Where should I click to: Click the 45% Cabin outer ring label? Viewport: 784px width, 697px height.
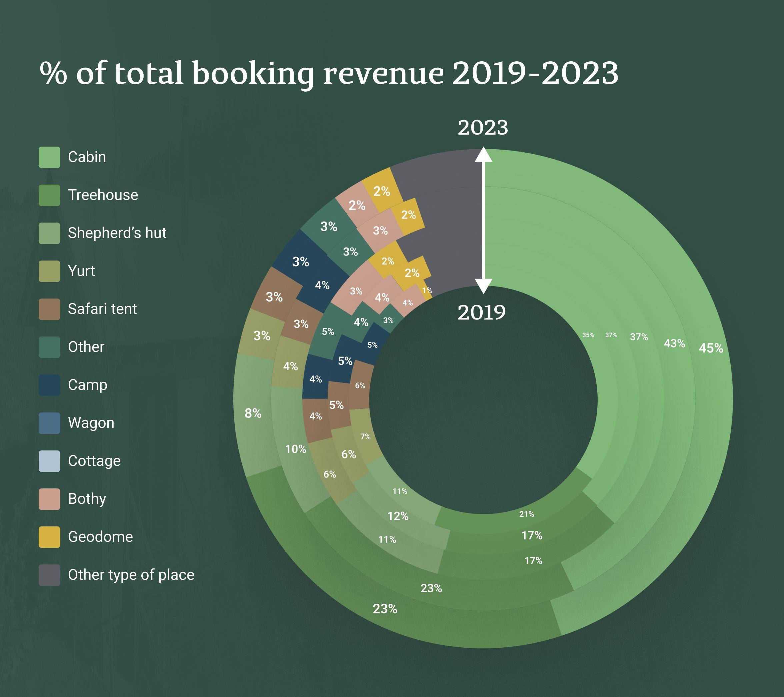pyautogui.click(x=711, y=348)
